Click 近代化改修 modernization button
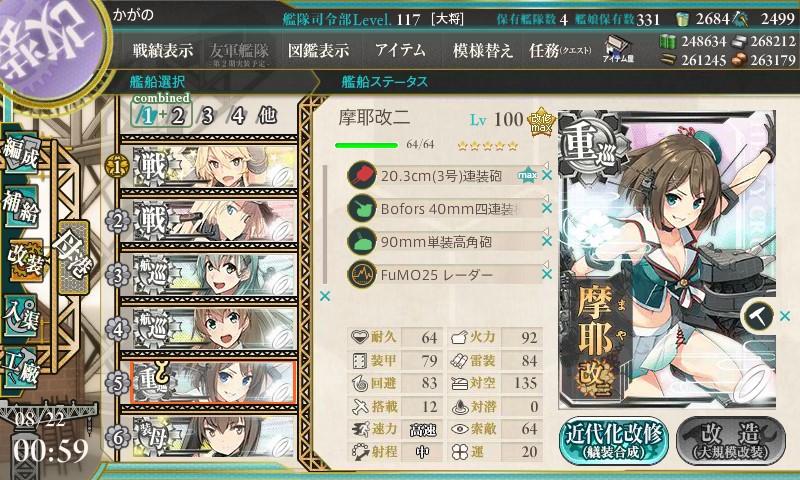The width and height of the screenshot is (800, 480). point(614,441)
